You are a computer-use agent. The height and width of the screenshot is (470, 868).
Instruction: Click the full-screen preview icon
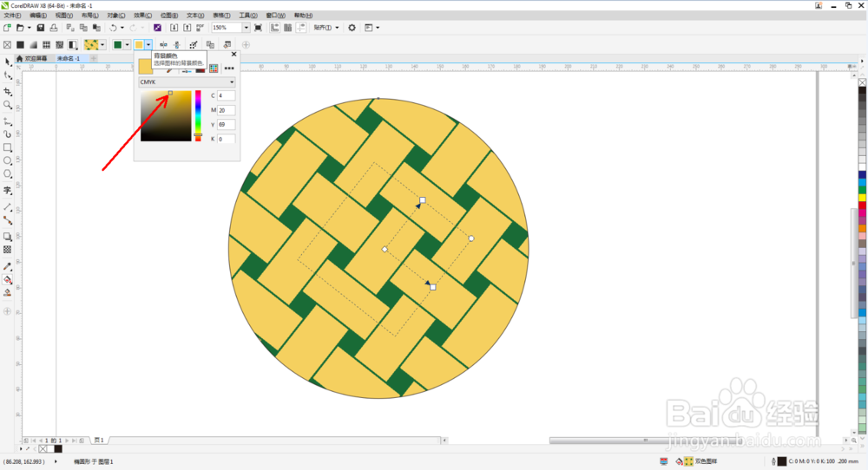click(258, 28)
